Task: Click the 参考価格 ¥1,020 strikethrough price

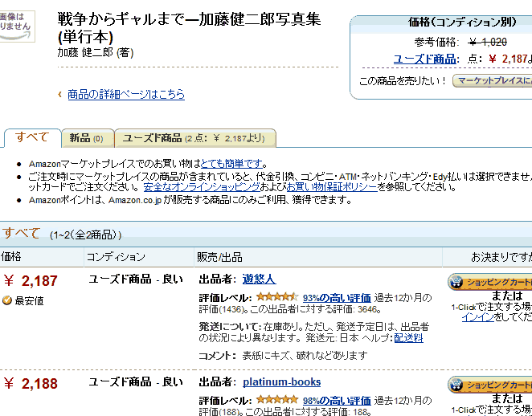Action: point(488,43)
